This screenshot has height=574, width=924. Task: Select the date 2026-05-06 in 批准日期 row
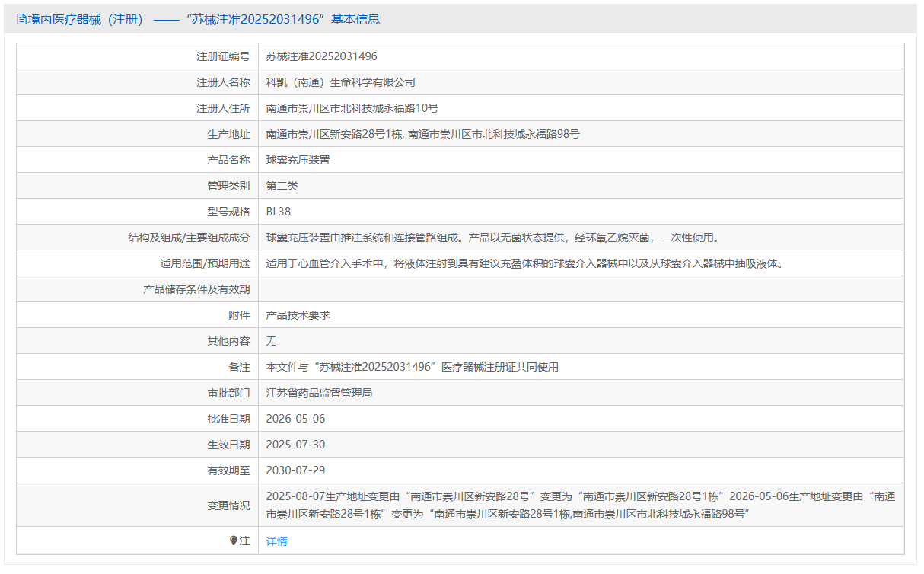click(296, 419)
